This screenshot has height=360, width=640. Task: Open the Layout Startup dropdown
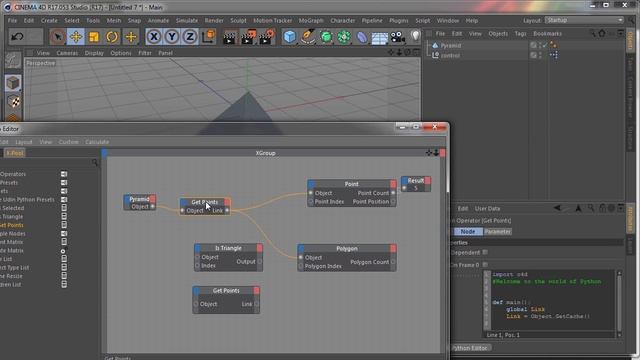point(584,20)
